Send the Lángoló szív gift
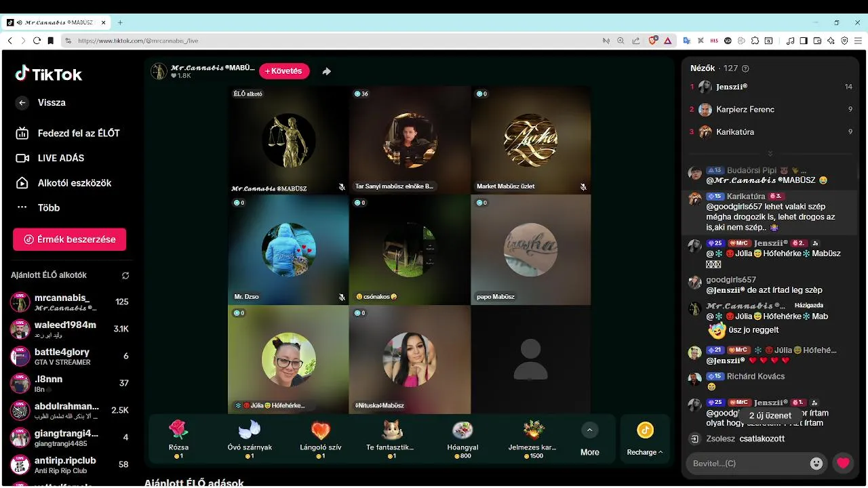 [320, 439]
